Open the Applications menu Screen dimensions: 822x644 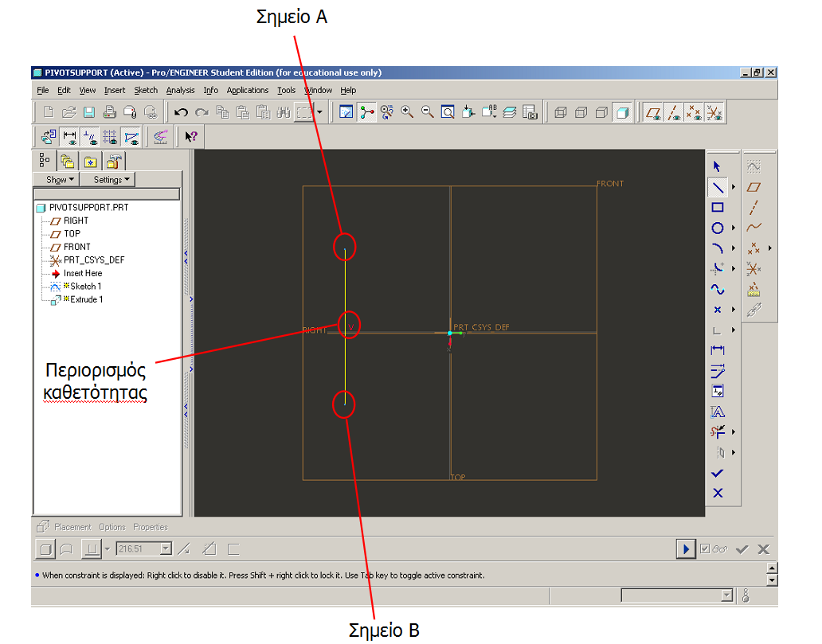[x=248, y=90]
